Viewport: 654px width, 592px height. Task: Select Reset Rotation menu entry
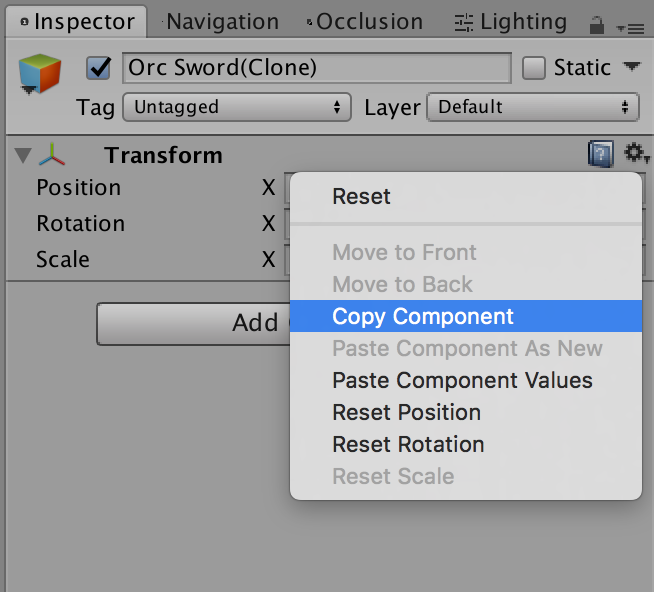click(408, 444)
